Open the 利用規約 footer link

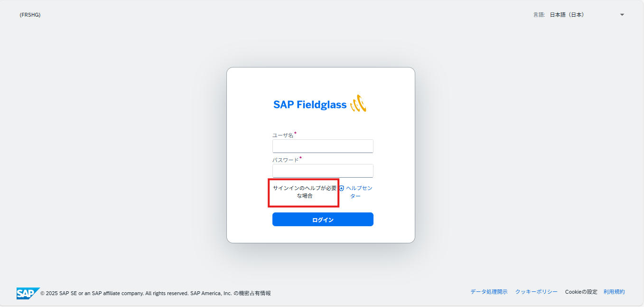click(614, 292)
